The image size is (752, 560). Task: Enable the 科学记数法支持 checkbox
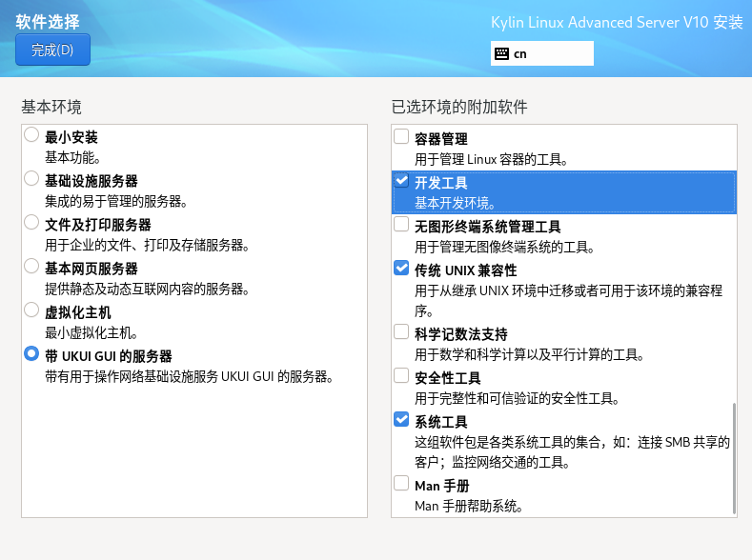pyautogui.click(x=401, y=331)
